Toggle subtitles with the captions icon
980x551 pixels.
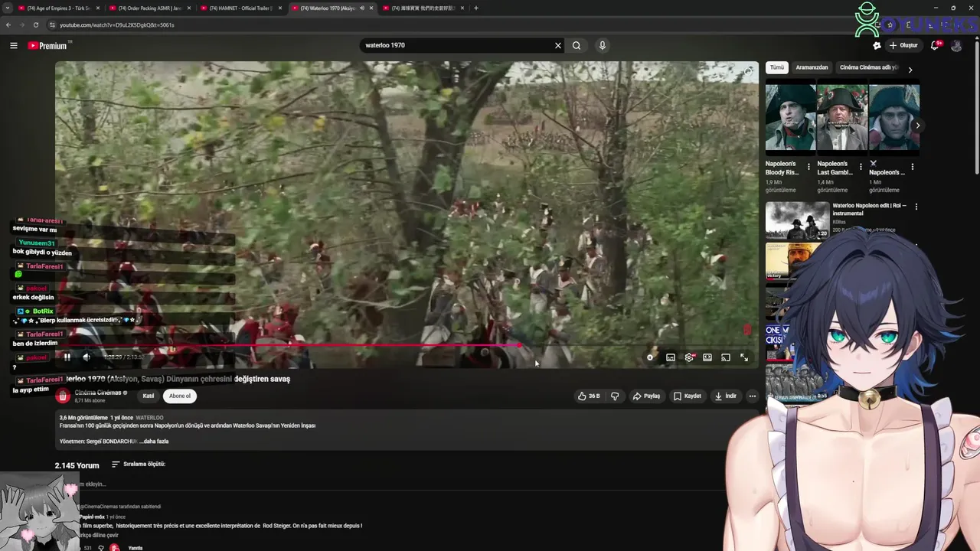[x=671, y=357]
